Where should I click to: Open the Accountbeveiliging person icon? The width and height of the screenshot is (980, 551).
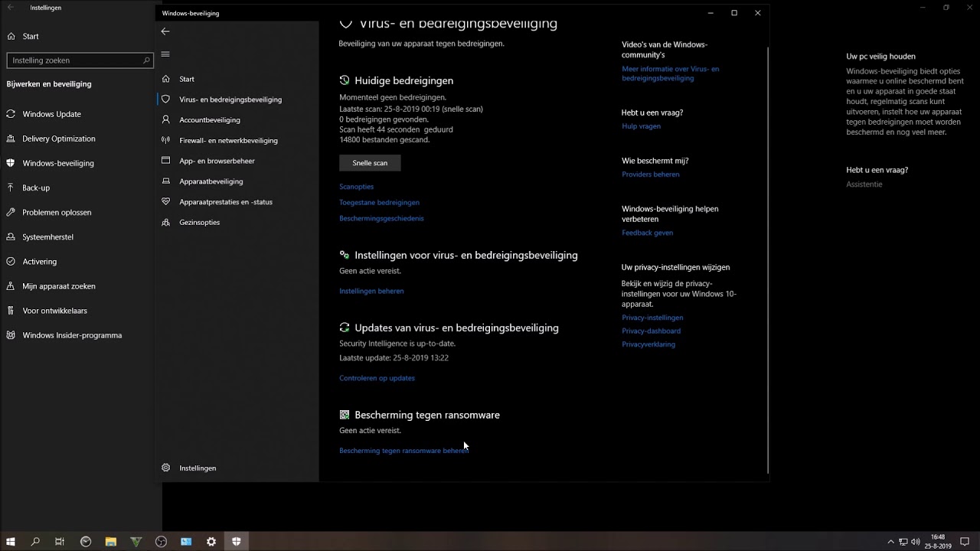pyautogui.click(x=165, y=120)
